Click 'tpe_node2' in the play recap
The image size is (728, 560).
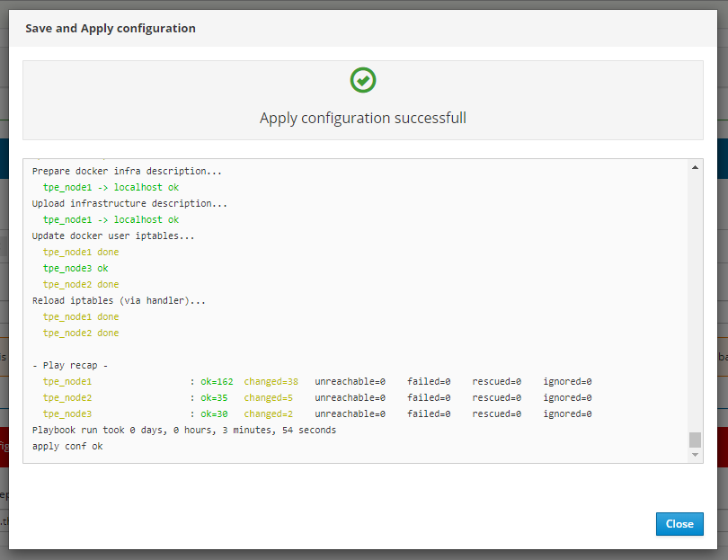[67, 397]
